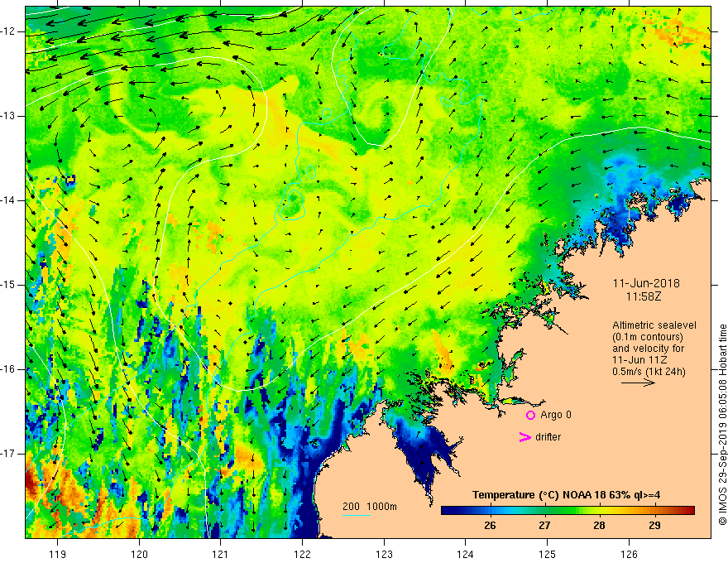Click the 122 longitude axis label
The height and width of the screenshot is (563, 728).
coord(302,554)
